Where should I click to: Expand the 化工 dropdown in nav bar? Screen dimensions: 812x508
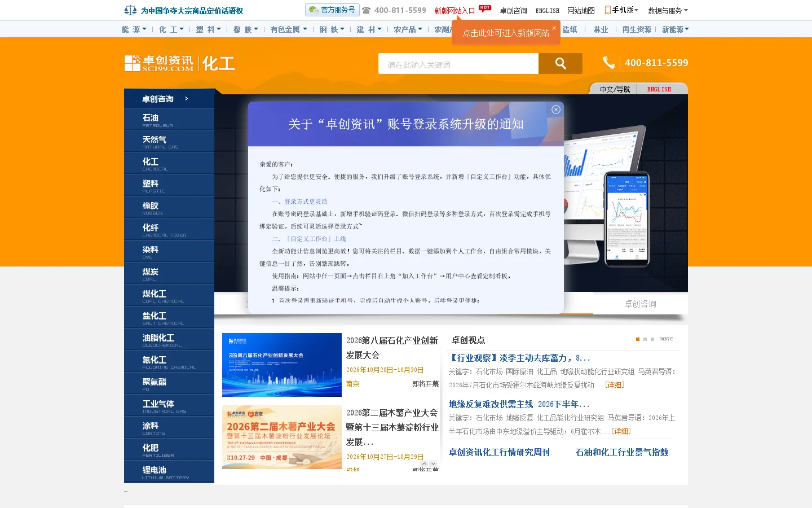[171, 29]
